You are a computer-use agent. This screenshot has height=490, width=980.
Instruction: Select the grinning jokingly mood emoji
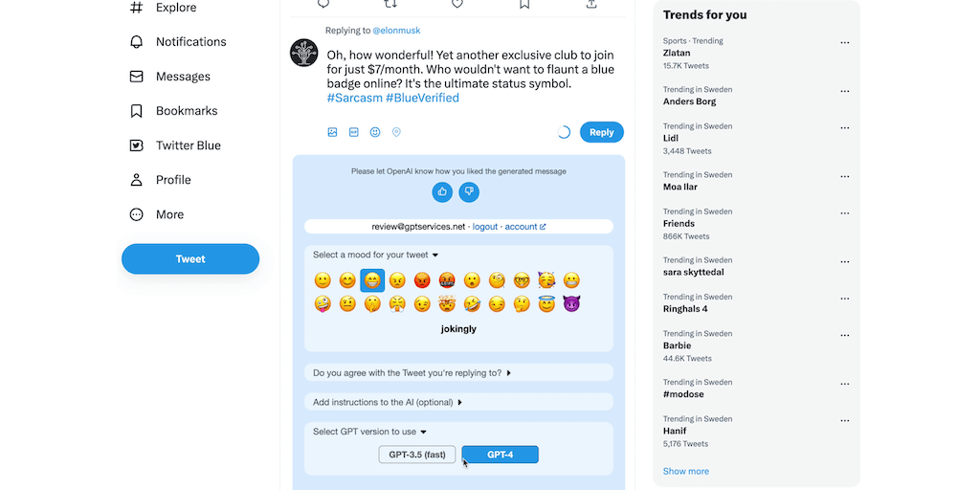coord(372,280)
